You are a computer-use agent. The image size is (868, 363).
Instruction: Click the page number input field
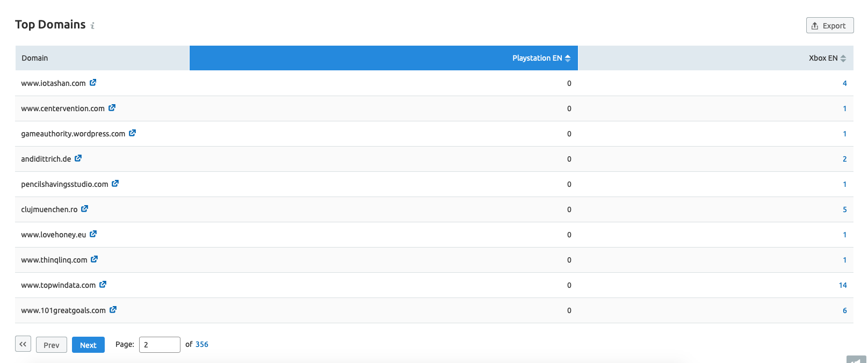(160, 345)
